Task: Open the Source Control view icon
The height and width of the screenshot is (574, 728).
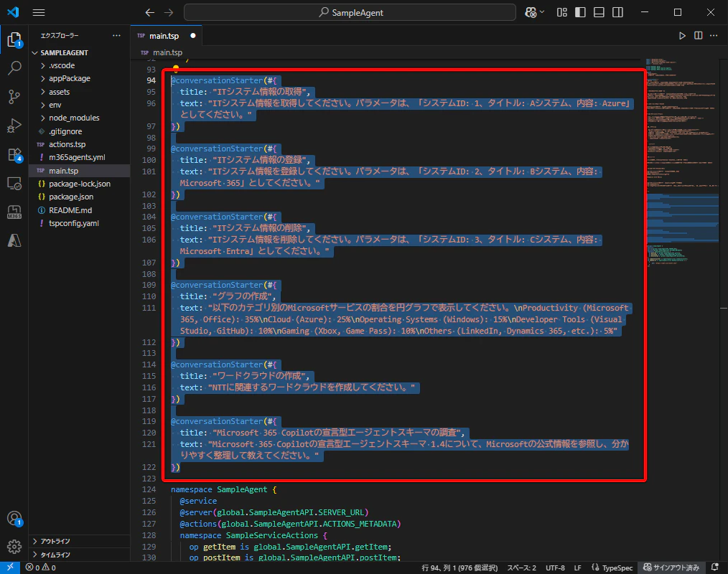Action: 14,97
